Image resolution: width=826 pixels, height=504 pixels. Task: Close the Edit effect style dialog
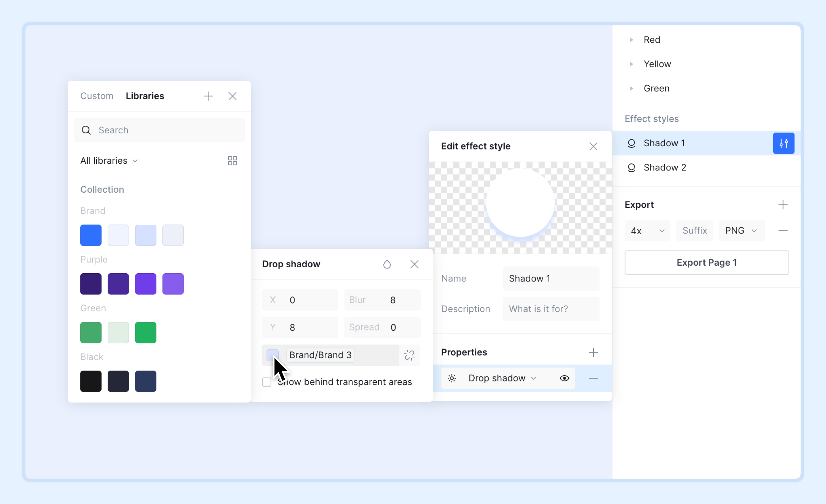point(593,146)
